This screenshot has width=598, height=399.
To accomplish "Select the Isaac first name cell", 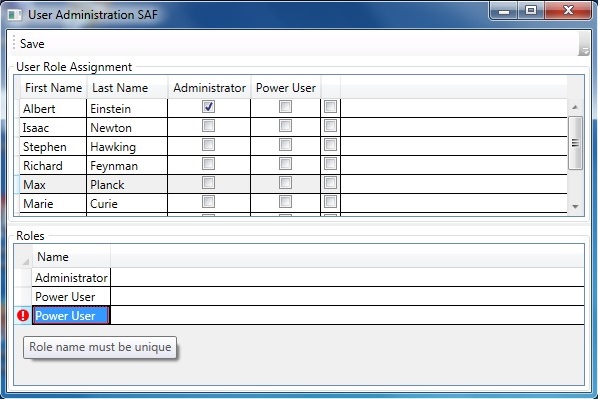I will pyautogui.click(x=53, y=127).
